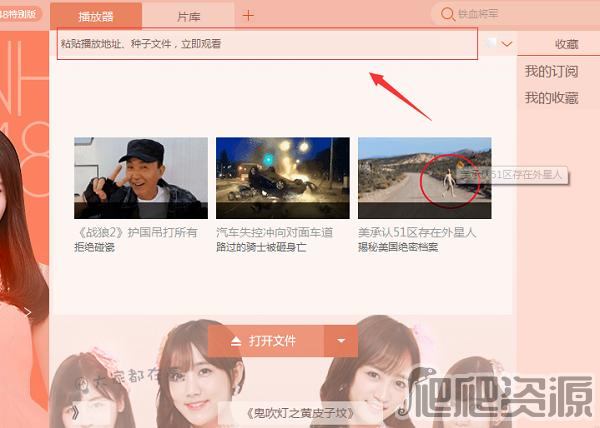Open title 《战狼2》护国吊打所有
600x428 pixels.
pyautogui.click(x=137, y=232)
